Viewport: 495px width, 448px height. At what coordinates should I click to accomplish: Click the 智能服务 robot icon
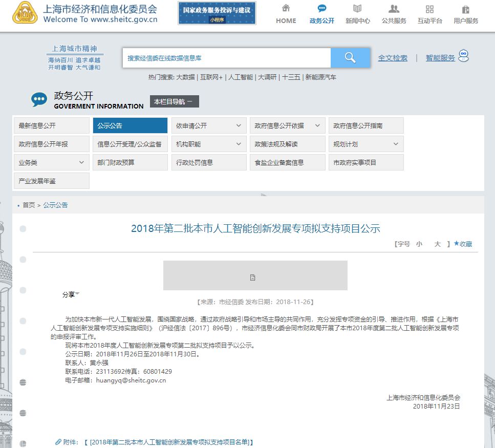click(x=464, y=55)
